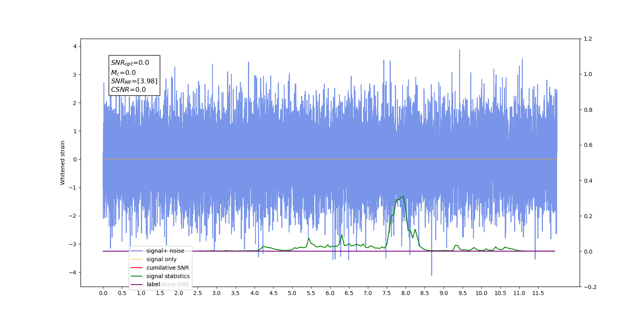This screenshot has width=644, height=322.
Task: Click the SNR_MF=[3.98] annotation text
Action: (x=134, y=81)
